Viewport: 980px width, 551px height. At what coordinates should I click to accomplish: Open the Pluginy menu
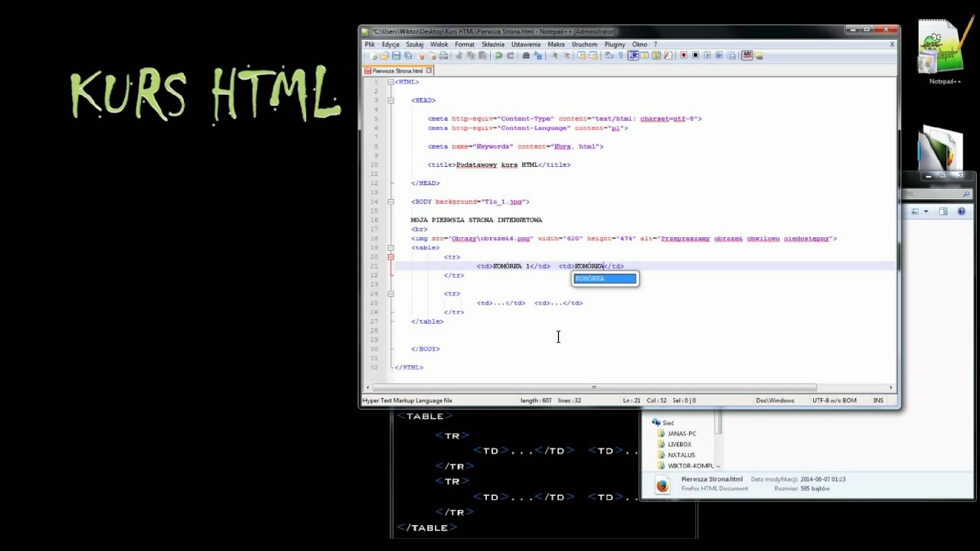[x=615, y=44]
